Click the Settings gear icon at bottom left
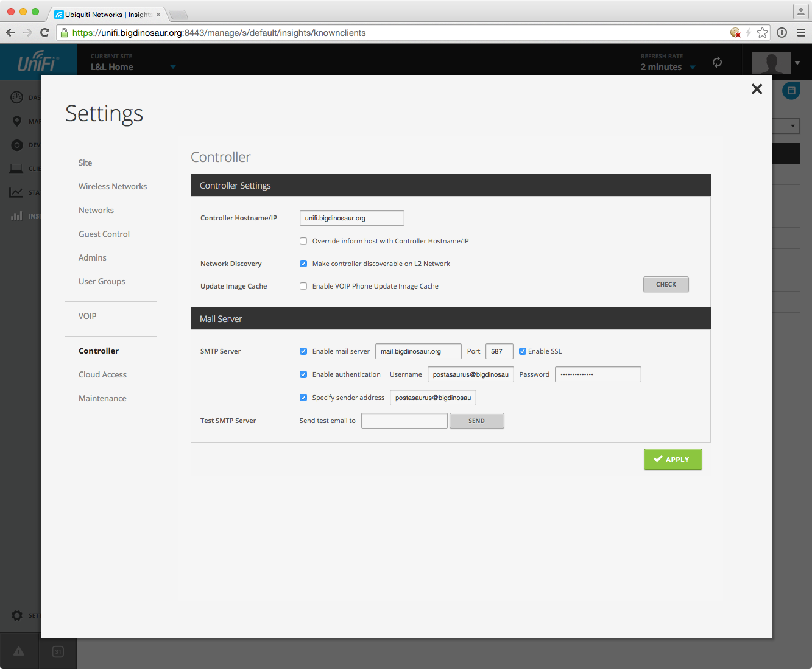The width and height of the screenshot is (812, 669). pyautogui.click(x=17, y=615)
